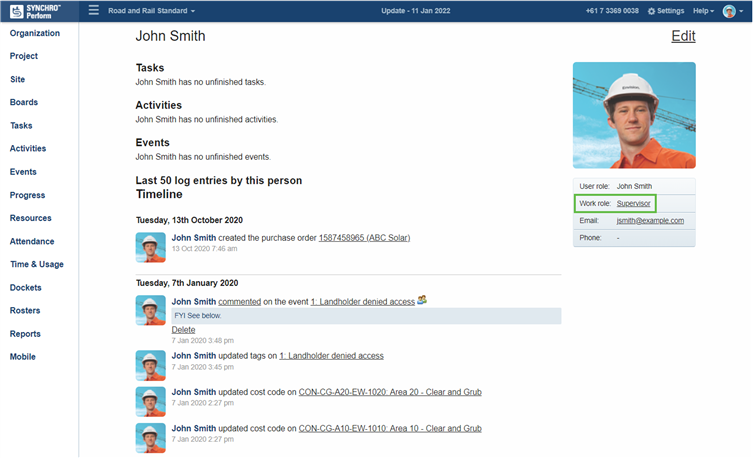Open Reports in the sidebar
Screen dimensions: 753x458
25,334
